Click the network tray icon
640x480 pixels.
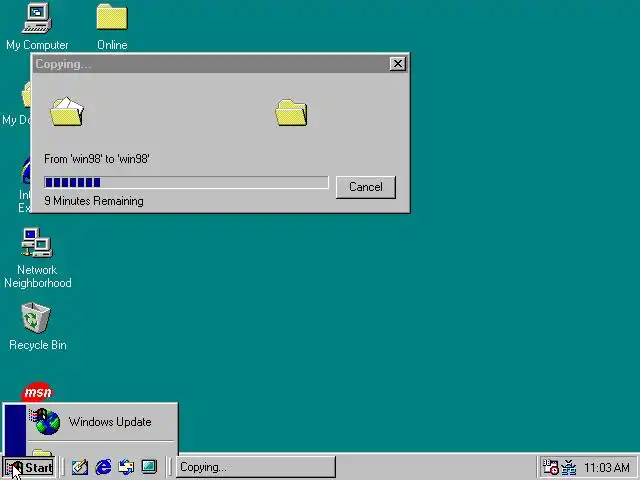(x=568, y=467)
